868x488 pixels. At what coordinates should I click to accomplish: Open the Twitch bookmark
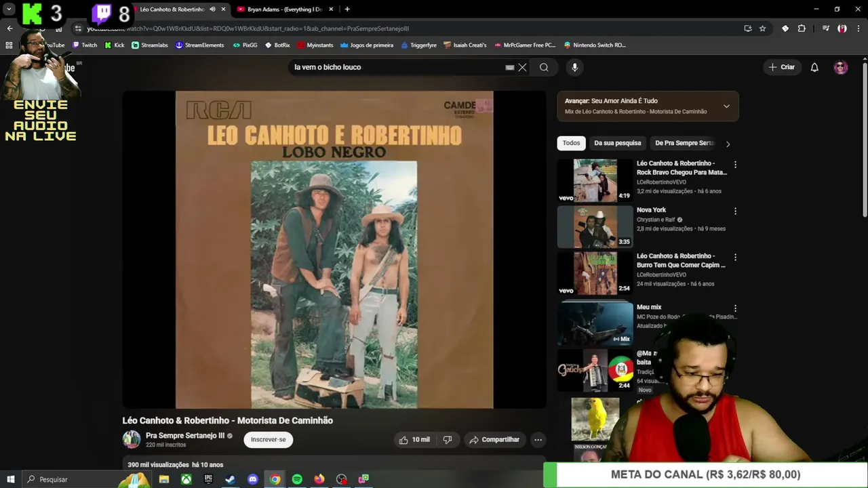pos(85,45)
